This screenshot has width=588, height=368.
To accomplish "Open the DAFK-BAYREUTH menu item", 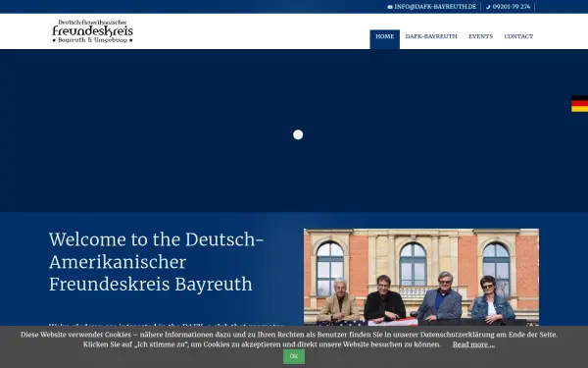I will (x=431, y=36).
